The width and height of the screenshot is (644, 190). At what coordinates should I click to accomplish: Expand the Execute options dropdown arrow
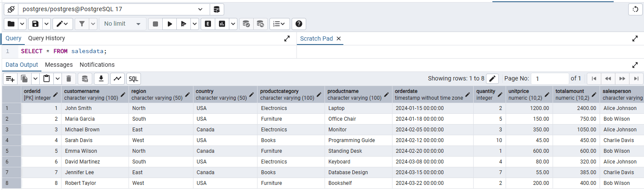195,24
